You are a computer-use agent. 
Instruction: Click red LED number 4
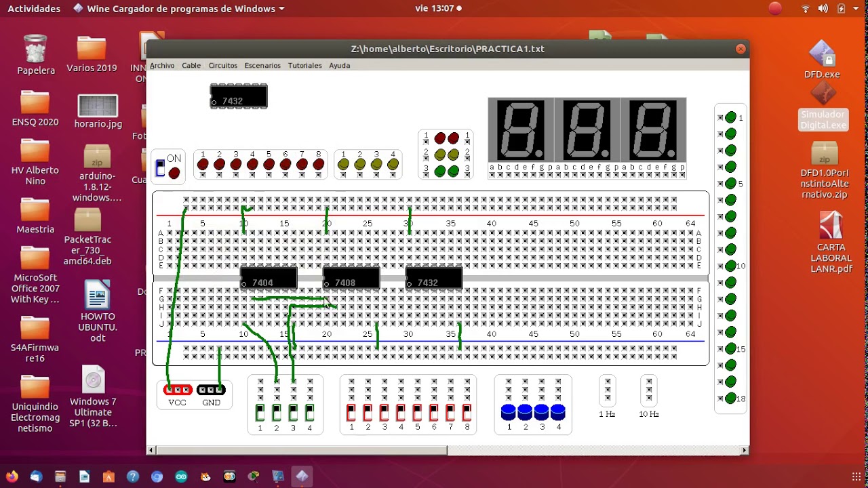click(252, 164)
